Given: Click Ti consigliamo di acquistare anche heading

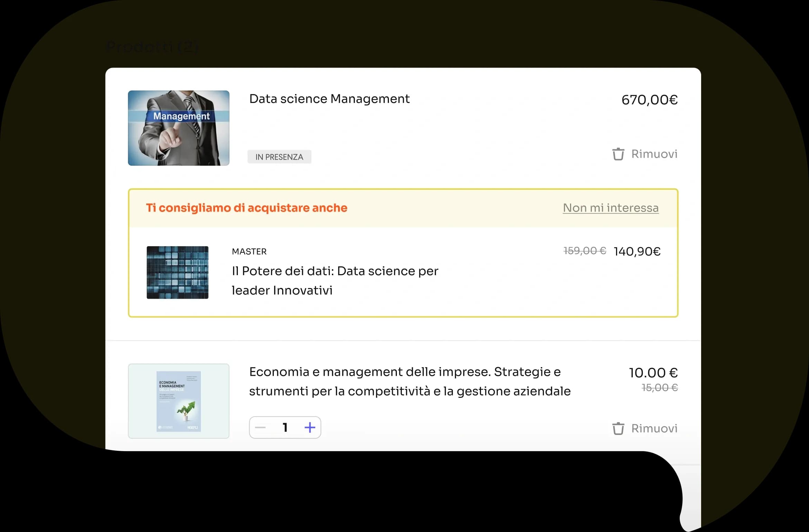Looking at the screenshot, I should pos(247,208).
